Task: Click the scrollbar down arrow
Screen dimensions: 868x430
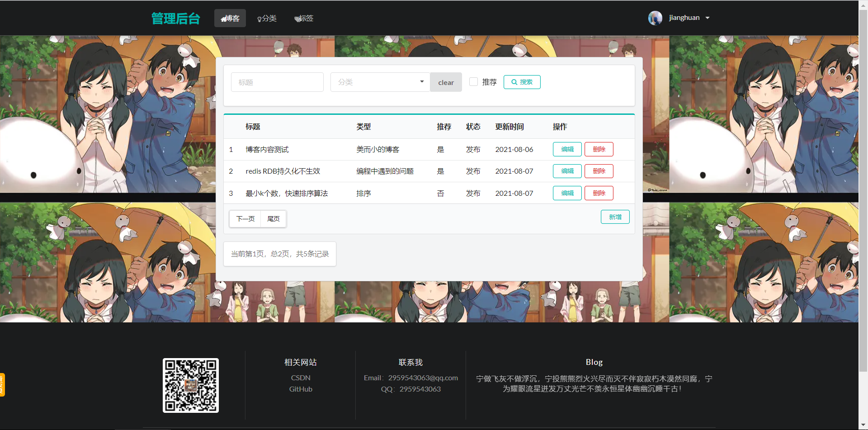Action: tap(863, 425)
